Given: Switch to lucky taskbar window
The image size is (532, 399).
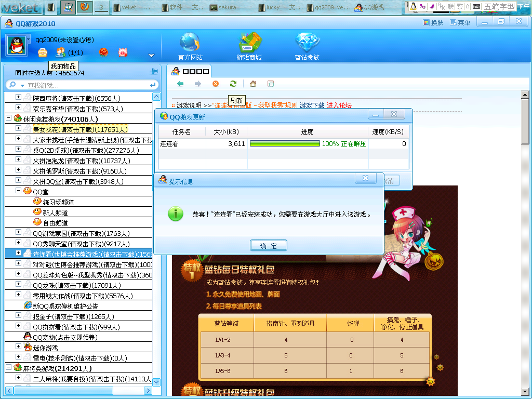Looking at the screenshot, I should (280, 7).
